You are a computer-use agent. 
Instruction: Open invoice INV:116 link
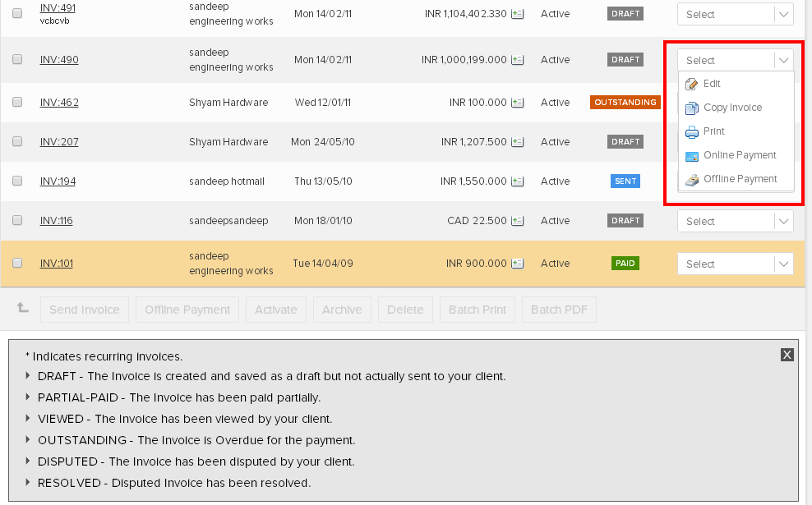[56, 220]
